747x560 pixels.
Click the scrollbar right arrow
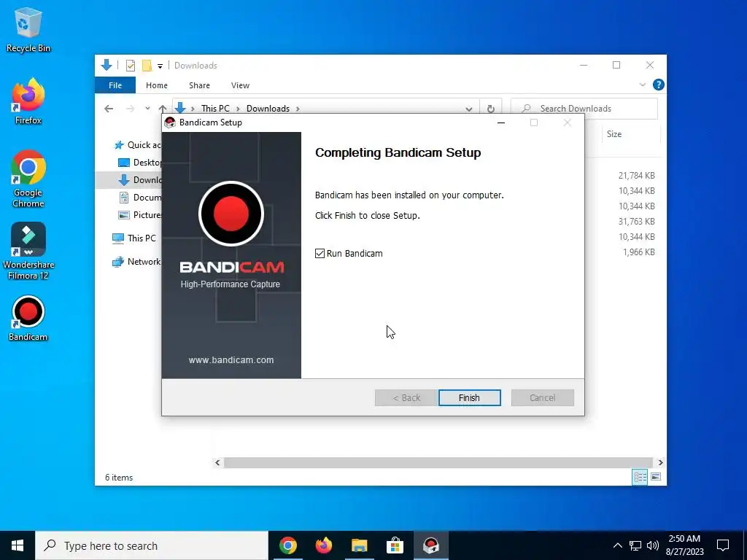coord(660,462)
